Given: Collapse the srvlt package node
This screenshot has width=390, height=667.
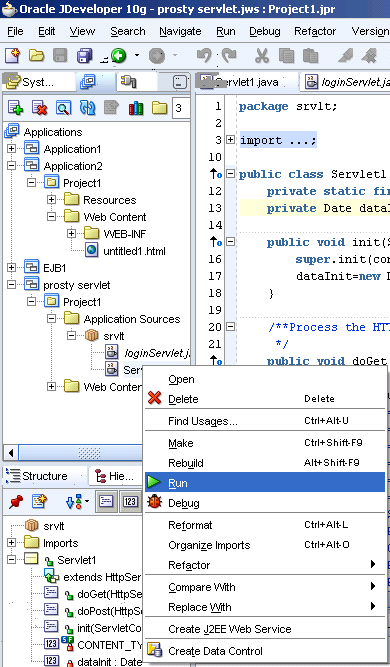Looking at the screenshot, I should click(71, 336).
